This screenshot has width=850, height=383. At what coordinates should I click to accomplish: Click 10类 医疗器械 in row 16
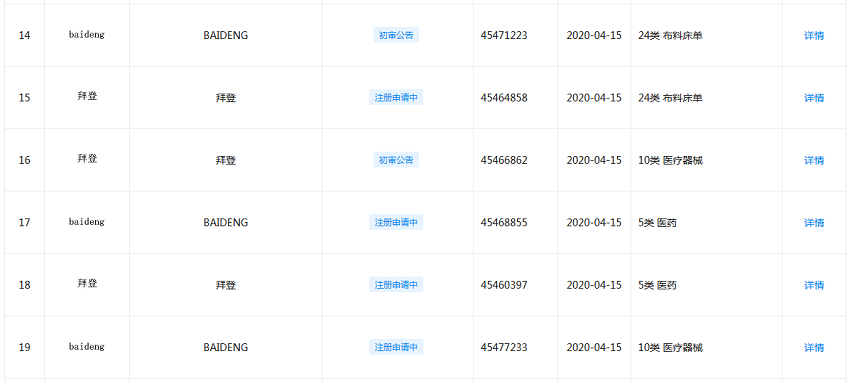point(671,160)
